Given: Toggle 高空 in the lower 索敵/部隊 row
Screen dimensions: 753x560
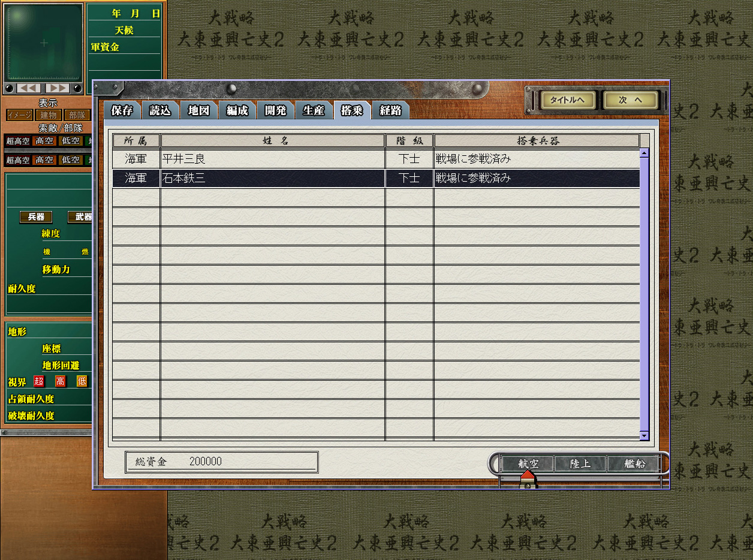Looking at the screenshot, I should coord(44,160).
